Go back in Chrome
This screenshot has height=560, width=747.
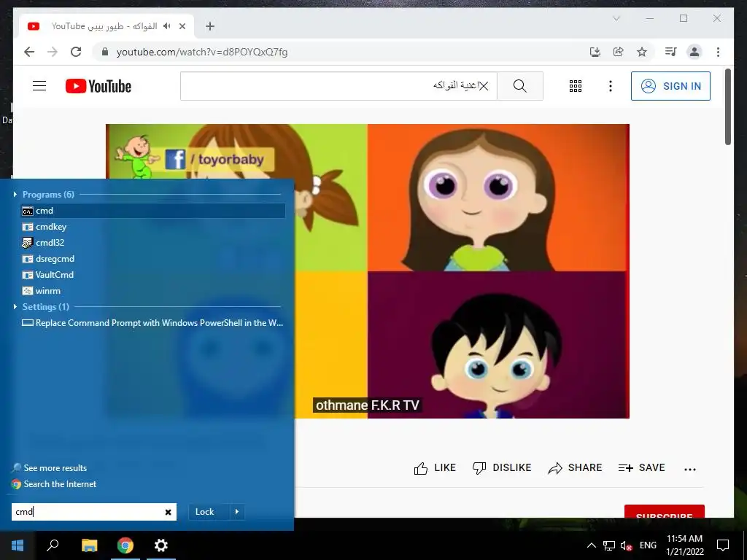pos(29,52)
